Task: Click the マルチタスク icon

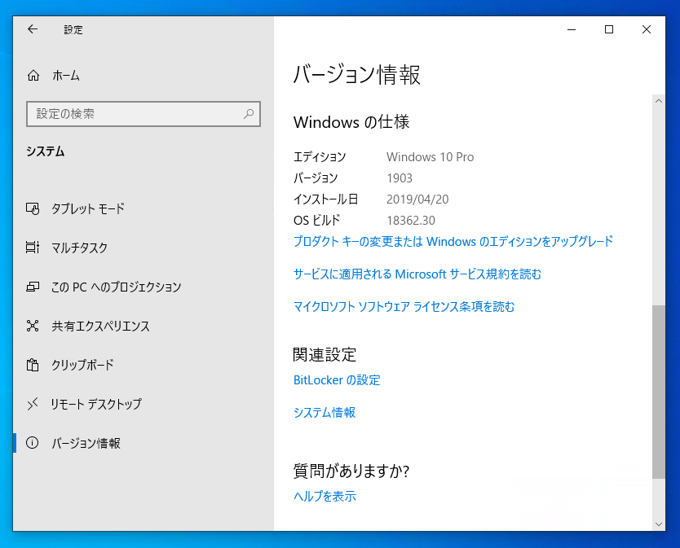Action: pos(33,248)
